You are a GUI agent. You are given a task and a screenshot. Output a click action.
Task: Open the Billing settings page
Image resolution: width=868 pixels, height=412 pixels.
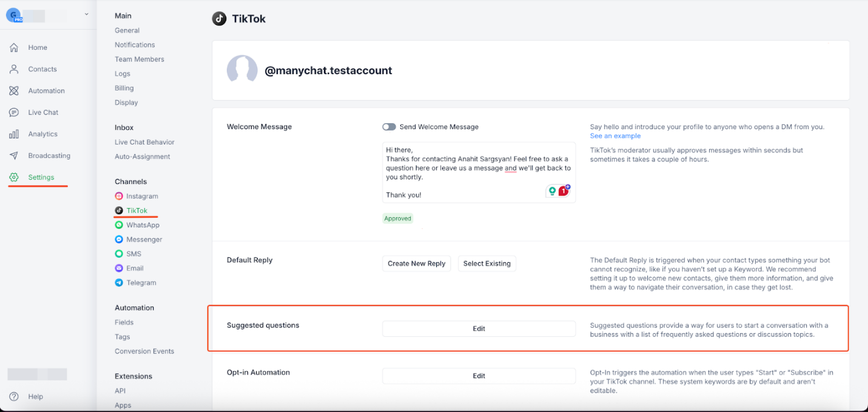(124, 87)
